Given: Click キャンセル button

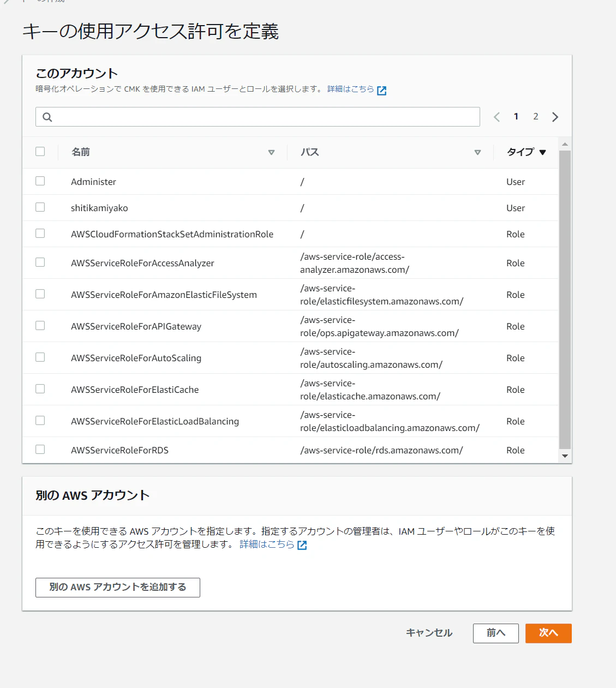Looking at the screenshot, I should pyautogui.click(x=429, y=633).
